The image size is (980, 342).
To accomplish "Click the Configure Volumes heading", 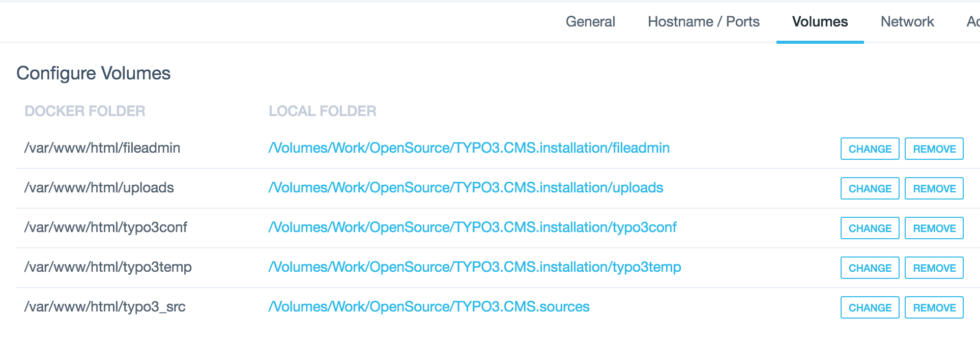I will pyautogui.click(x=94, y=73).
